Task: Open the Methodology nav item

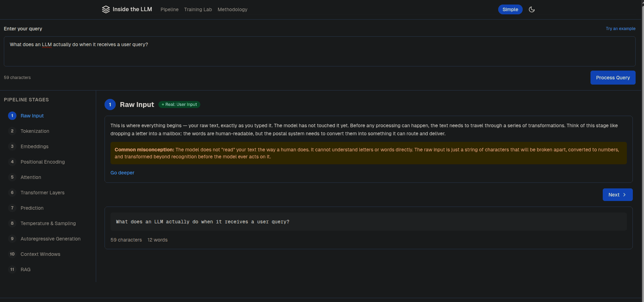Action: (x=232, y=9)
